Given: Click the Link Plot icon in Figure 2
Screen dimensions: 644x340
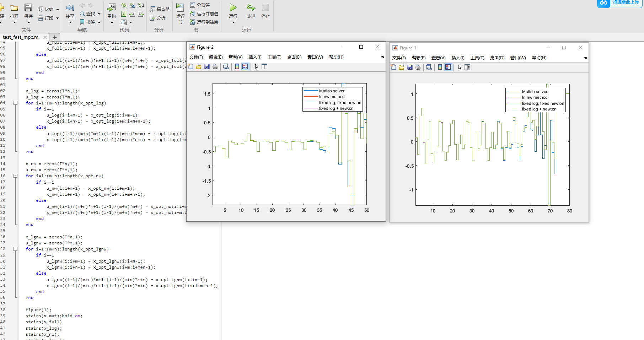Looking at the screenshot, I should (x=226, y=67).
